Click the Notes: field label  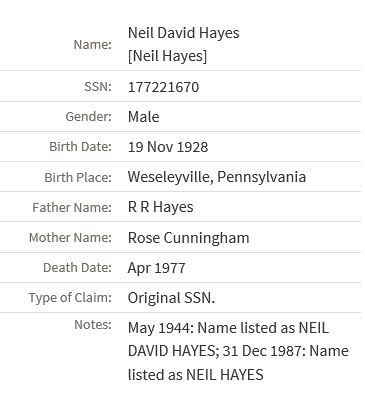click(x=93, y=324)
